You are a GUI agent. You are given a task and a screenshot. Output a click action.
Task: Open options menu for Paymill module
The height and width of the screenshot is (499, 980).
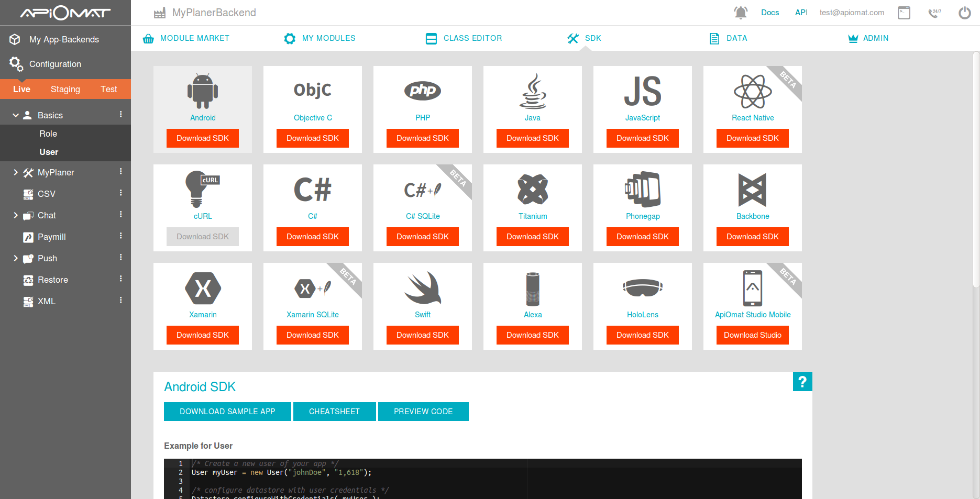point(120,236)
